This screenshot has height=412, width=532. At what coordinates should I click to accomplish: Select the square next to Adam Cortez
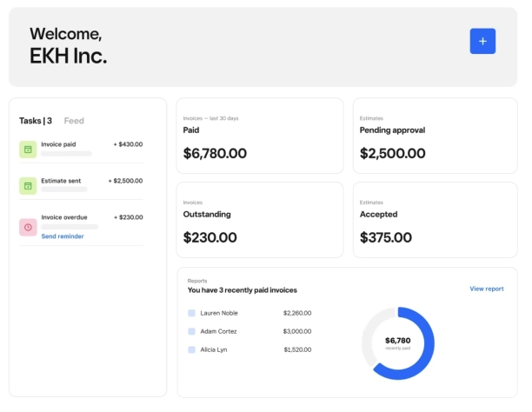191,331
